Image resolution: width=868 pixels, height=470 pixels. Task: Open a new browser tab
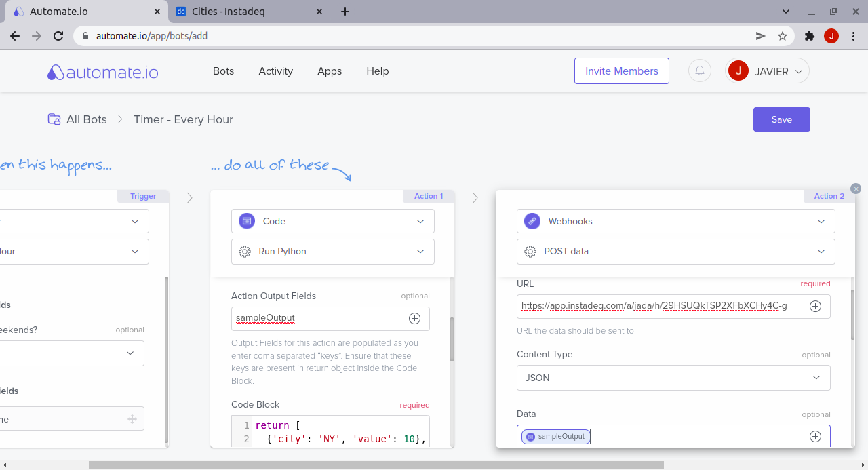coord(345,12)
